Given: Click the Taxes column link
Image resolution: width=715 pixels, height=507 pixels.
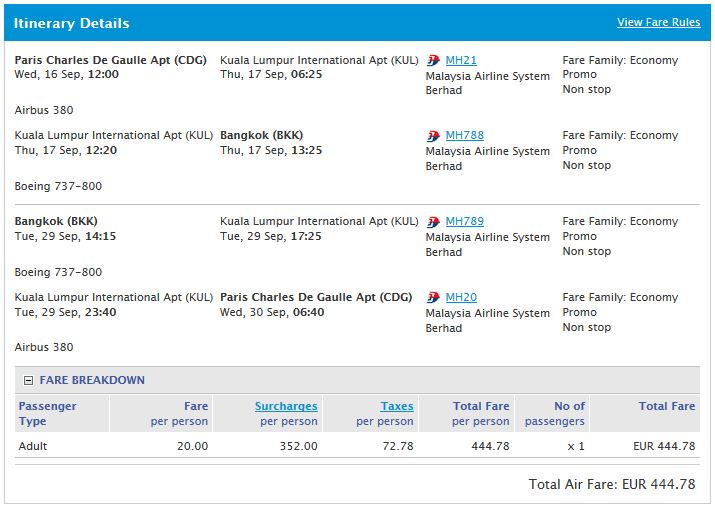Looking at the screenshot, I should [x=397, y=406].
